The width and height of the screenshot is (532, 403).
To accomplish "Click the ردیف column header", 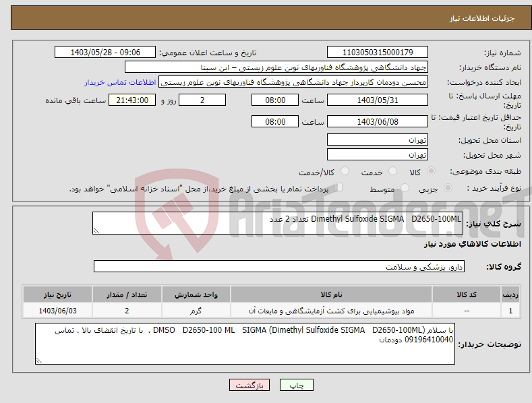I will point(510,294).
